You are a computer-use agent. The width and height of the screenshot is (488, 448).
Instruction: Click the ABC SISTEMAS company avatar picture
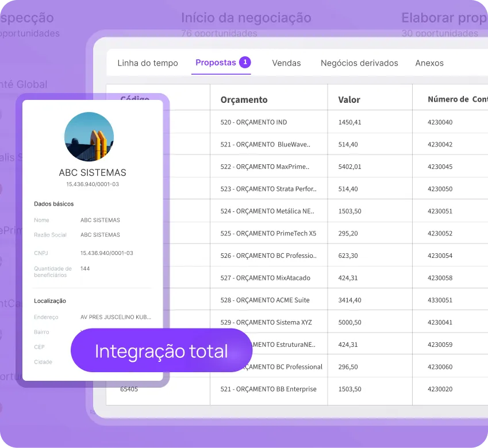point(89,137)
